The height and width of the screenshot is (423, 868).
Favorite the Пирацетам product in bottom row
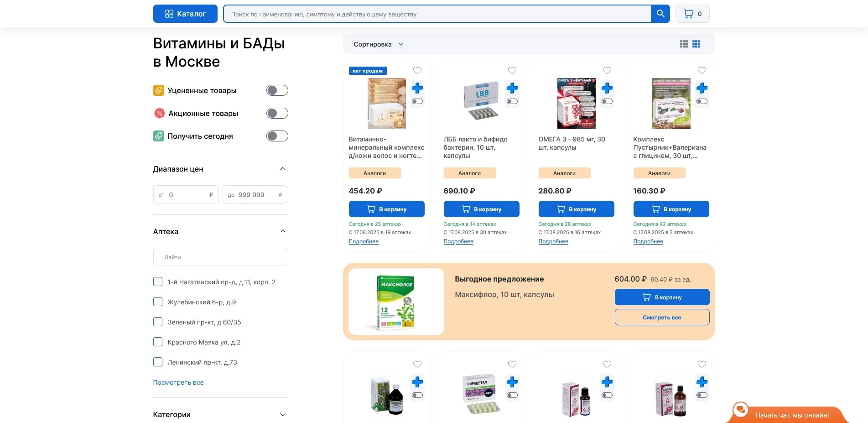pyautogui.click(x=512, y=364)
